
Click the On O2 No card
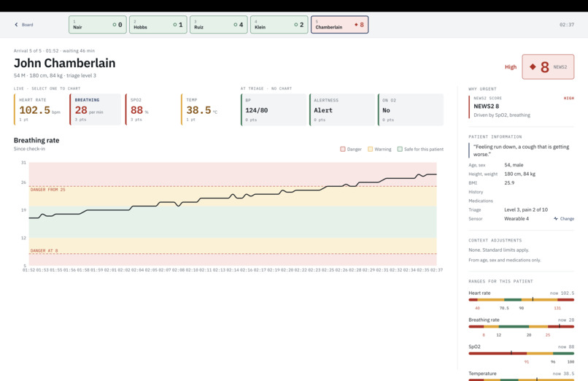pyautogui.click(x=411, y=110)
